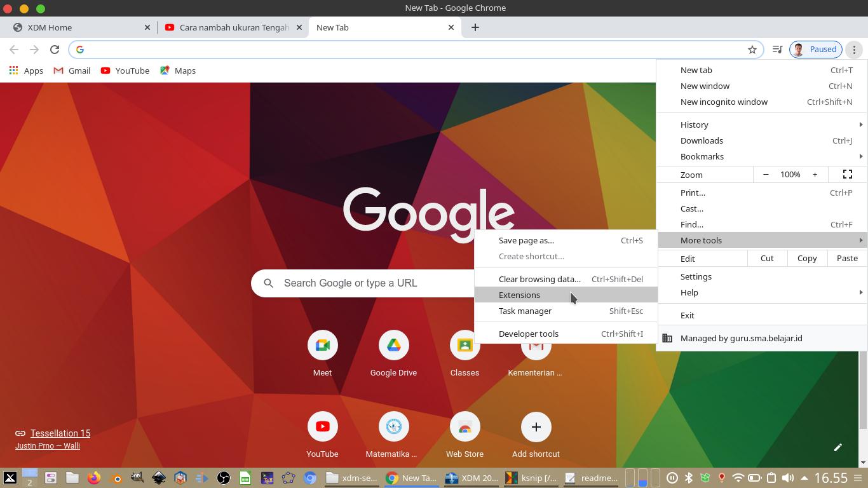Close the XDM Home tab
868x488 pixels.
click(x=147, y=27)
